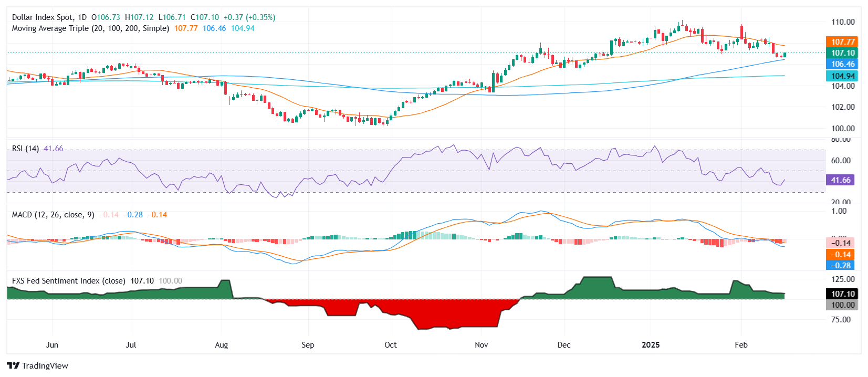This screenshot has height=377, width=868.
Task: Click the 2025 label on time axis
Action: click(651, 345)
